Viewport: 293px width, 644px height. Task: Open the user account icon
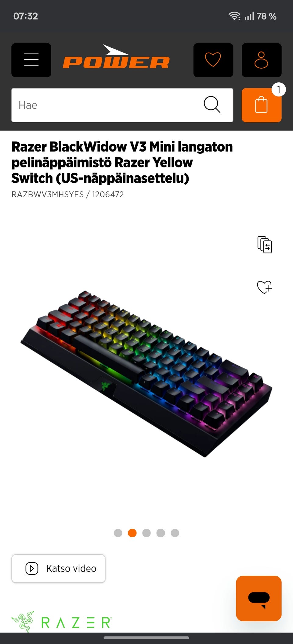[x=261, y=60]
